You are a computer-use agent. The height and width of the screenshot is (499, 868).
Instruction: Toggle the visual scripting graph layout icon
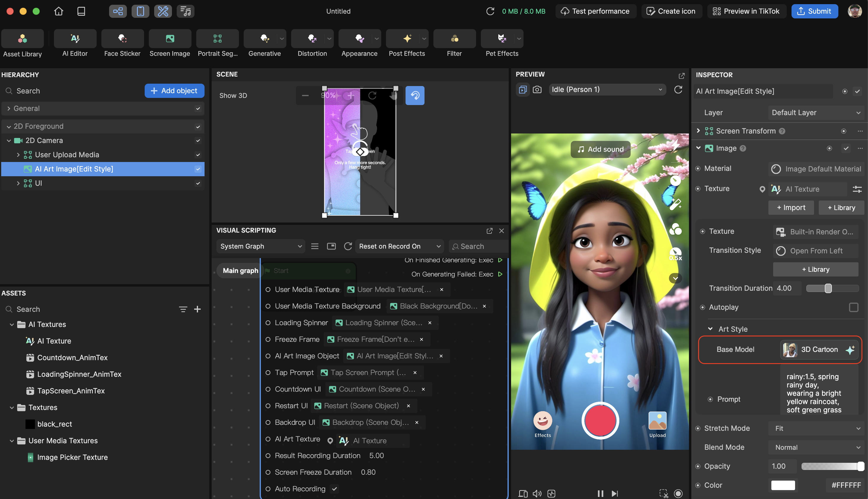[118, 11]
